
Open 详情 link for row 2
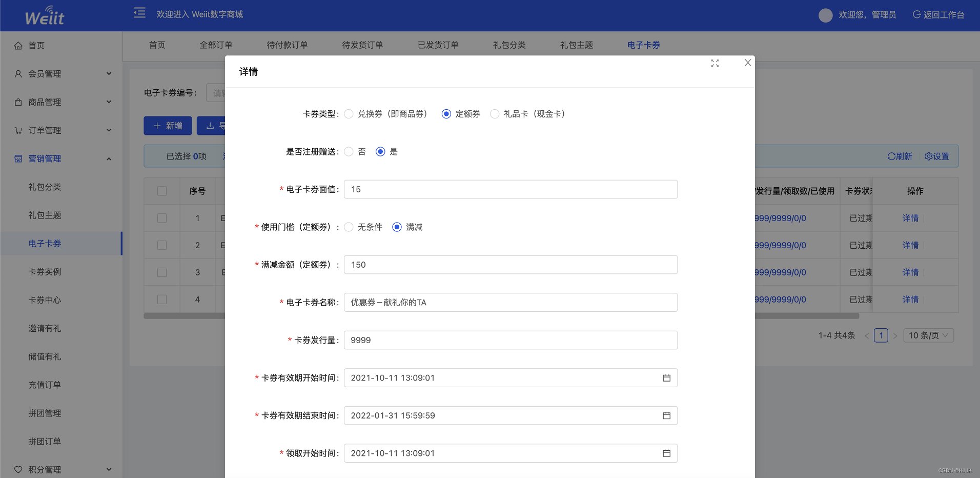910,245
